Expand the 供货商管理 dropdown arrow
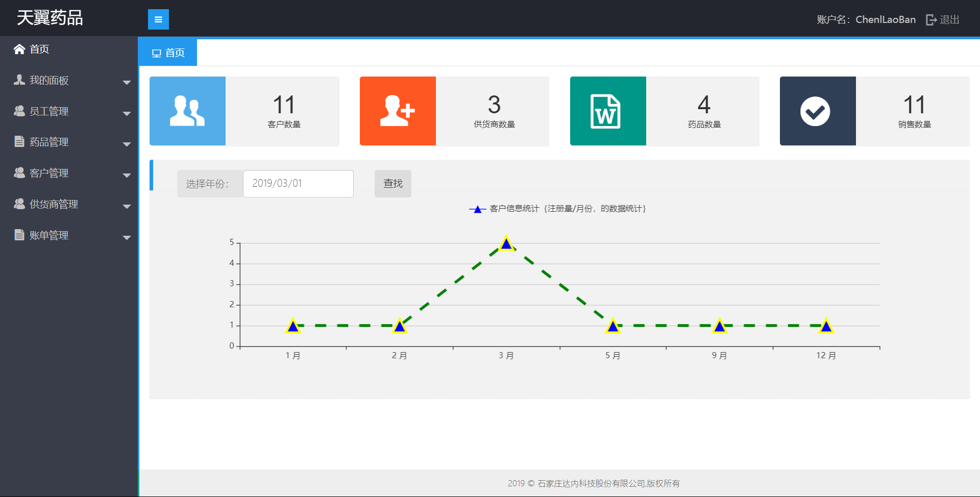This screenshot has height=497, width=980. [127, 206]
